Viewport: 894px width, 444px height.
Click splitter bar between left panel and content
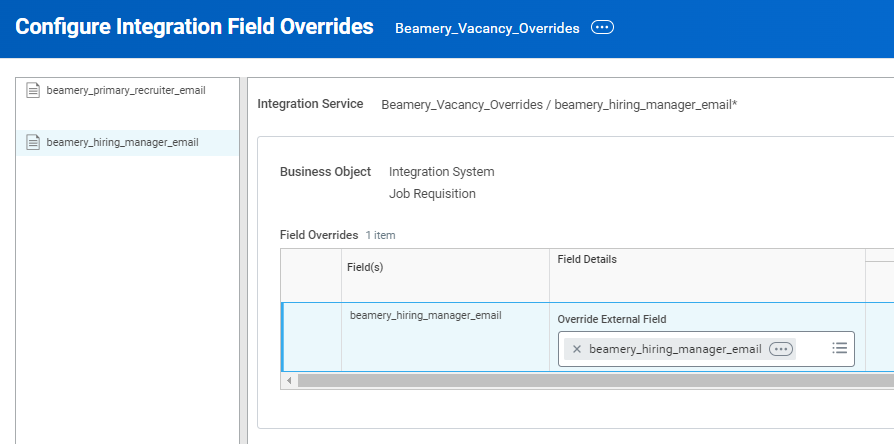tap(243, 260)
